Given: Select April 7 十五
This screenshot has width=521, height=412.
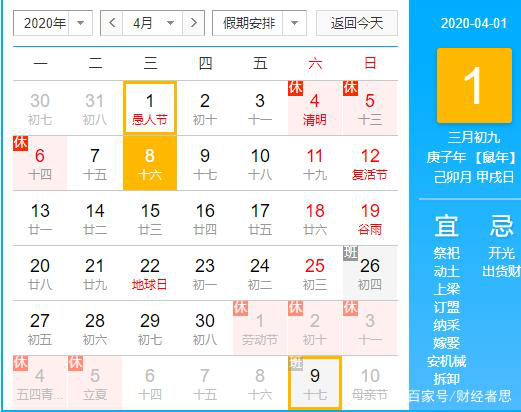Looking at the screenshot, I should [95, 163].
